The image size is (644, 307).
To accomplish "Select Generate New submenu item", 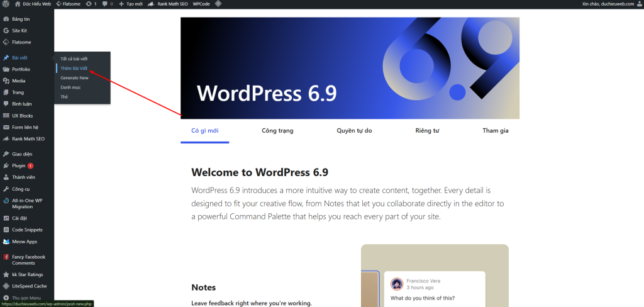I will point(74,77).
